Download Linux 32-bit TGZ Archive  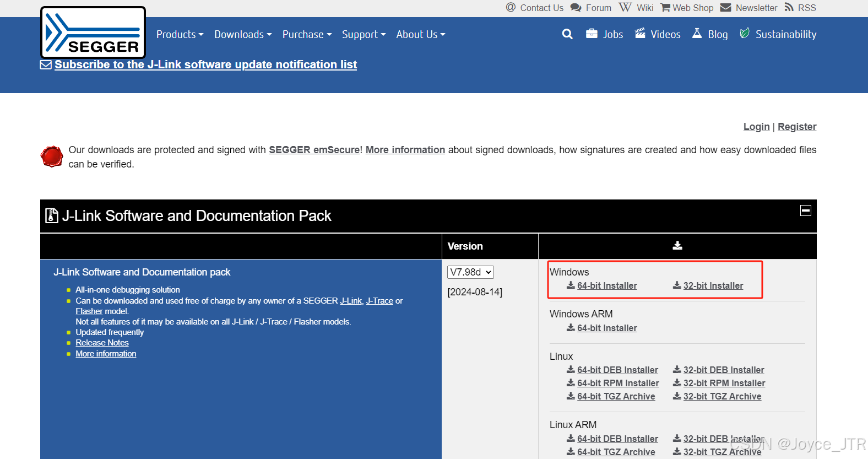pos(723,396)
